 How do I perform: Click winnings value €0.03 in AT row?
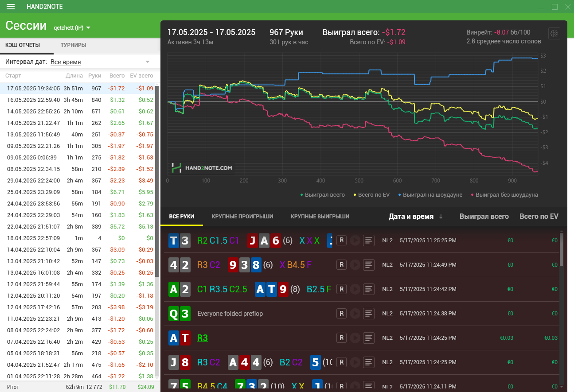(507, 338)
